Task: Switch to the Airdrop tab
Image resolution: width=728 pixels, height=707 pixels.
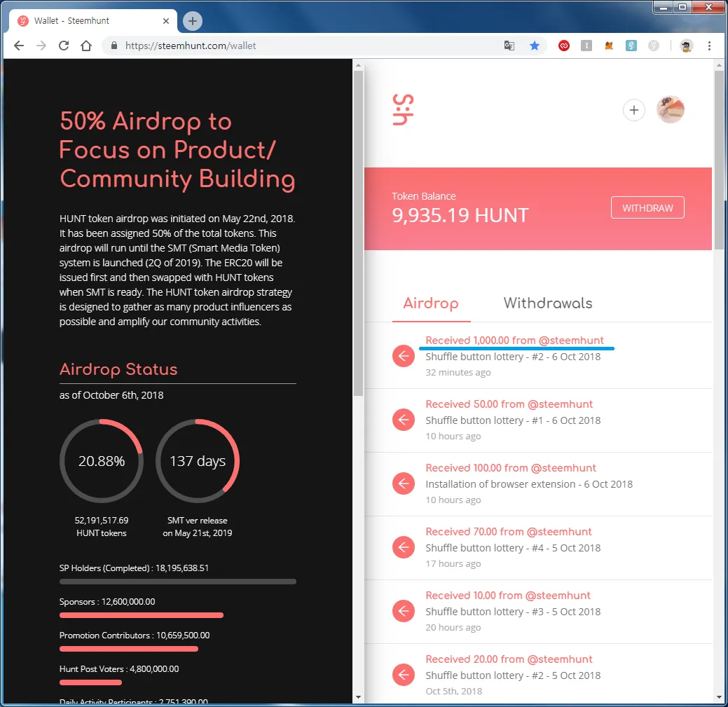Action: 431,303
